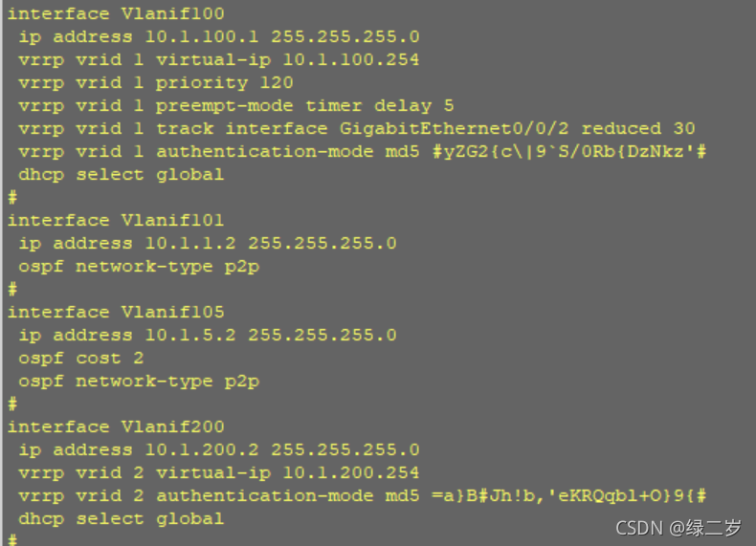Click the vrid 1 authentication-mode md5 line

[363, 152]
